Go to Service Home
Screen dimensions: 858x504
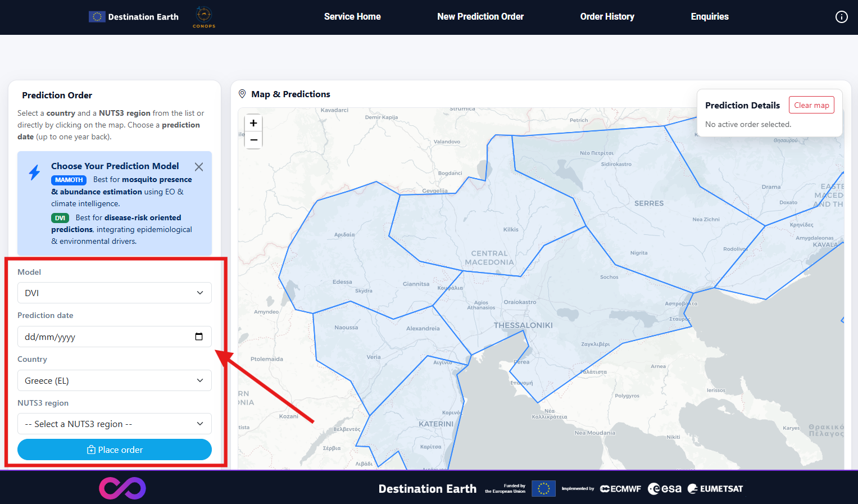click(352, 17)
